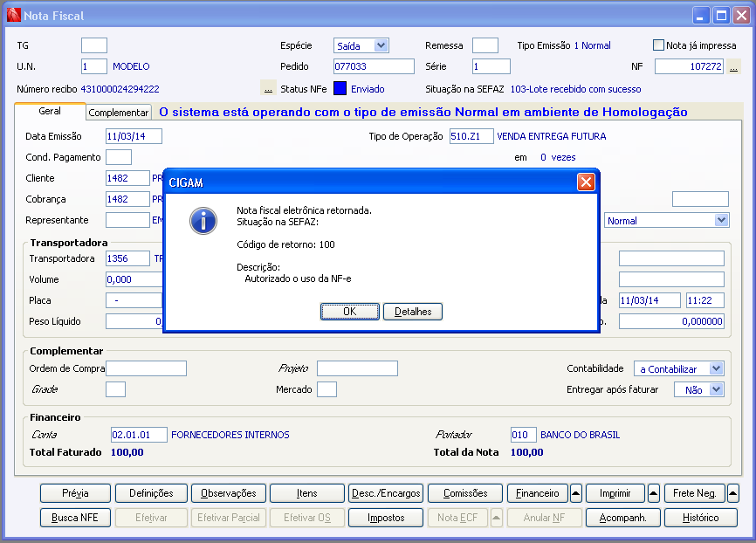This screenshot has height=543, width=756.
Task: Click the Comissões button
Action: pyautogui.click(x=465, y=493)
